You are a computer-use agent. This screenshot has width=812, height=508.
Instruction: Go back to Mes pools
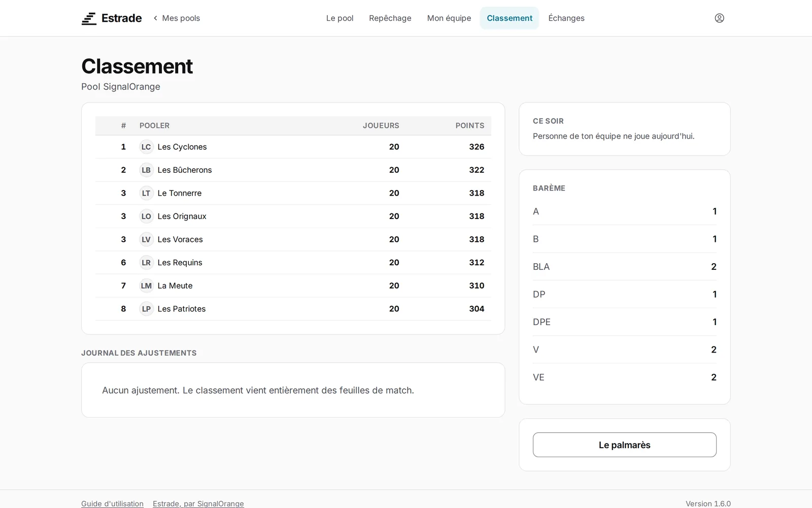pos(176,18)
